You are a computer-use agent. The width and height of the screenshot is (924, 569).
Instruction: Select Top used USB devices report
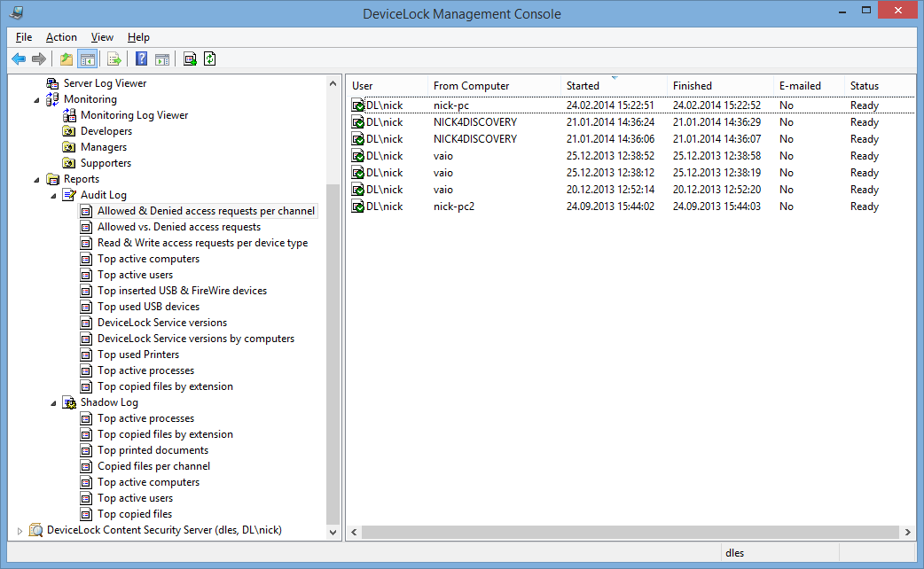(148, 307)
